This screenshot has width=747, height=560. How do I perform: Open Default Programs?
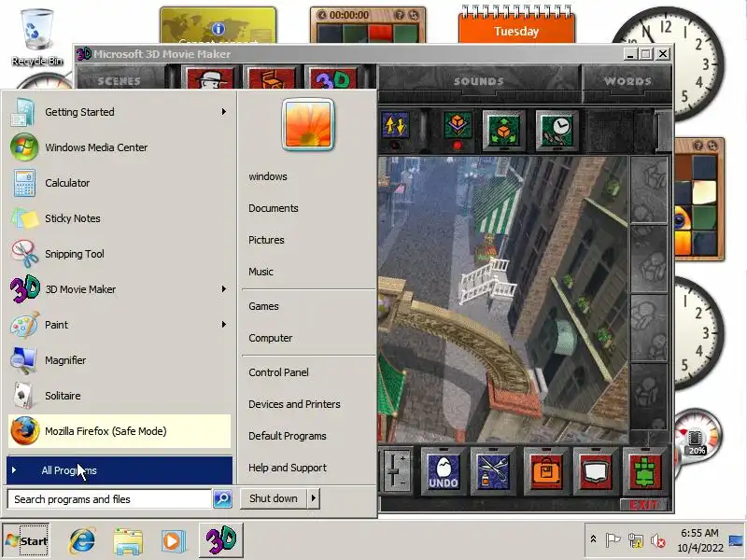pos(288,436)
